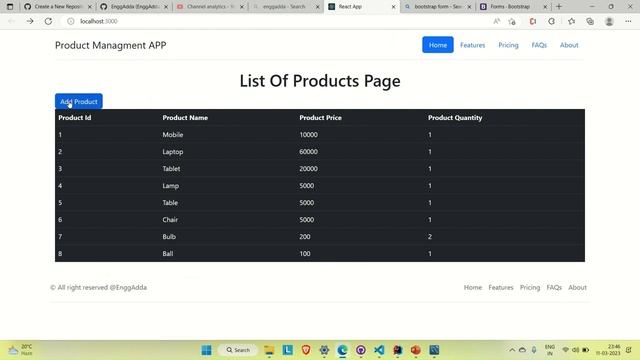Open the tab actions menu icon

point(10,7)
